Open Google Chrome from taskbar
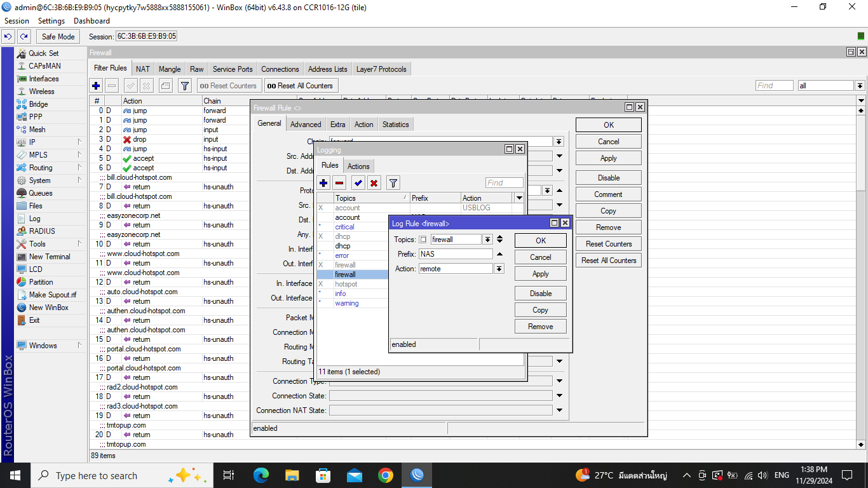Viewport: 868px width, 488px height. pyautogui.click(x=386, y=475)
